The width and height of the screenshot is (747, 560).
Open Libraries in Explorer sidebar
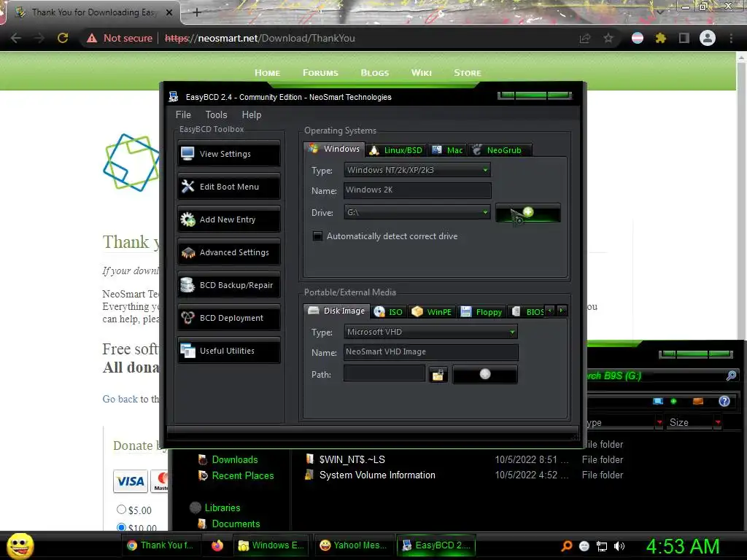(222, 507)
